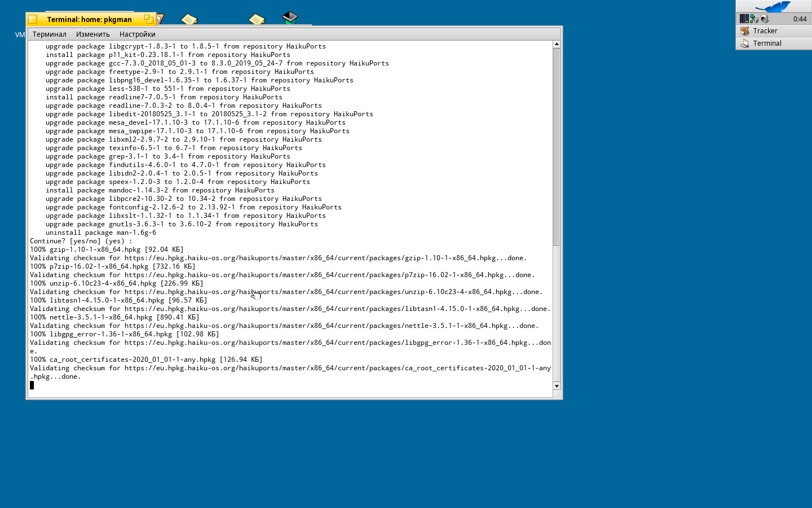This screenshot has height=508, width=812.
Task: Click the 'upgrade package freetype-2.9-1' line
Action: 180,72
